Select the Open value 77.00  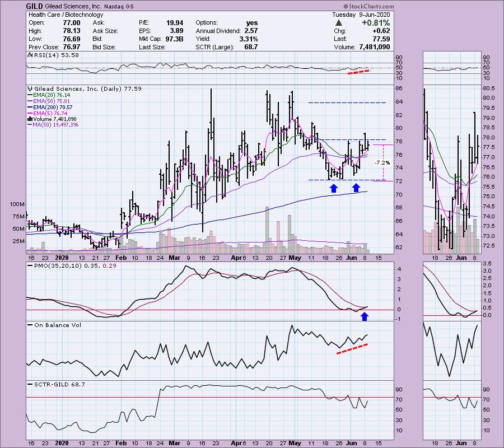(71, 23)
